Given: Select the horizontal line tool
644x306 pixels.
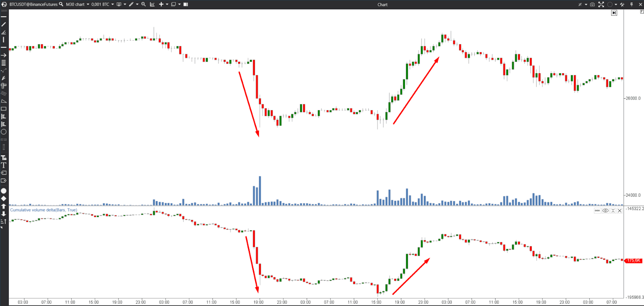Looking at the screenshot, I should (x=4, y=47).
